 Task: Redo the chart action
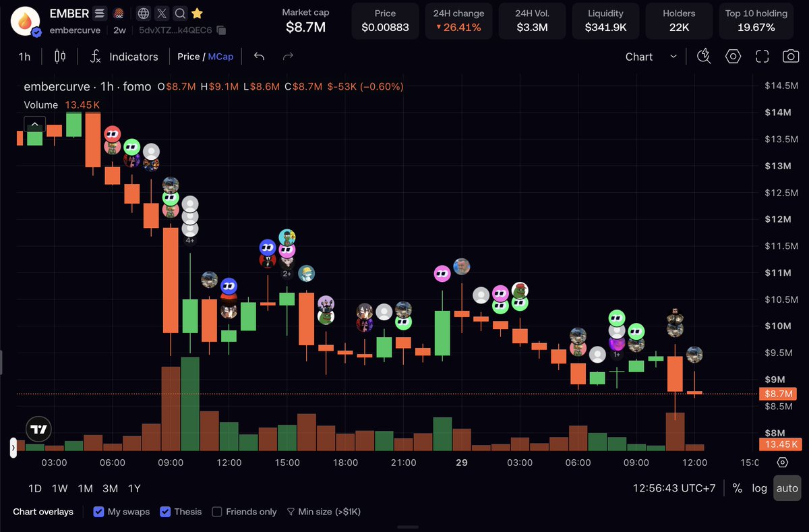point(288,57)
